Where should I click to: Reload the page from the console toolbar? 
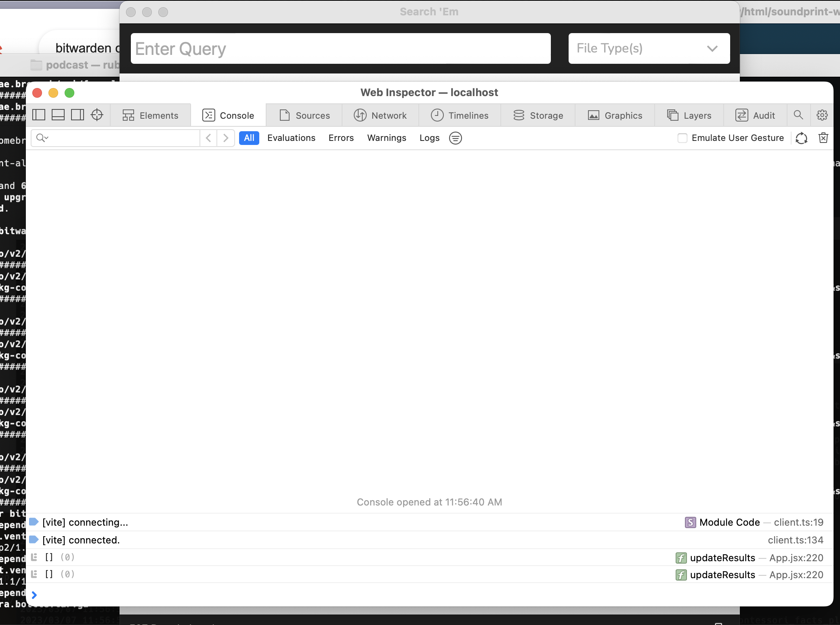802,138
